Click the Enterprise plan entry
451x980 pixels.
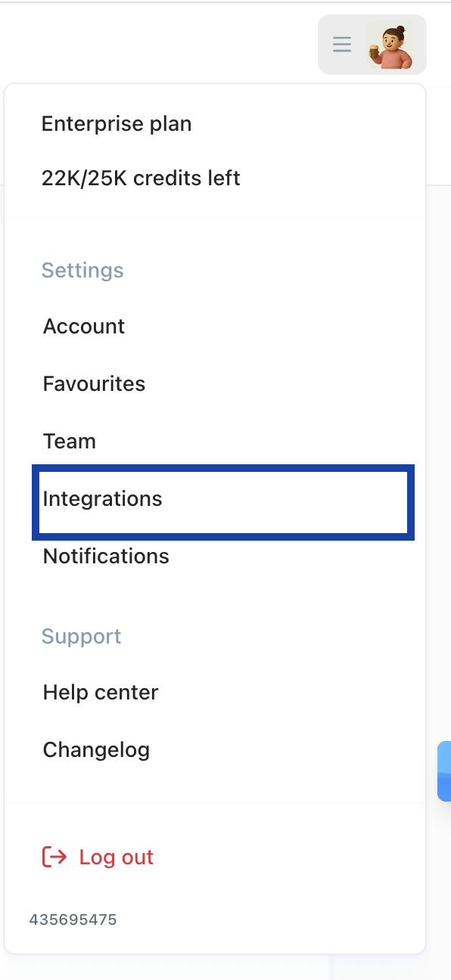[x=117, y=124]
